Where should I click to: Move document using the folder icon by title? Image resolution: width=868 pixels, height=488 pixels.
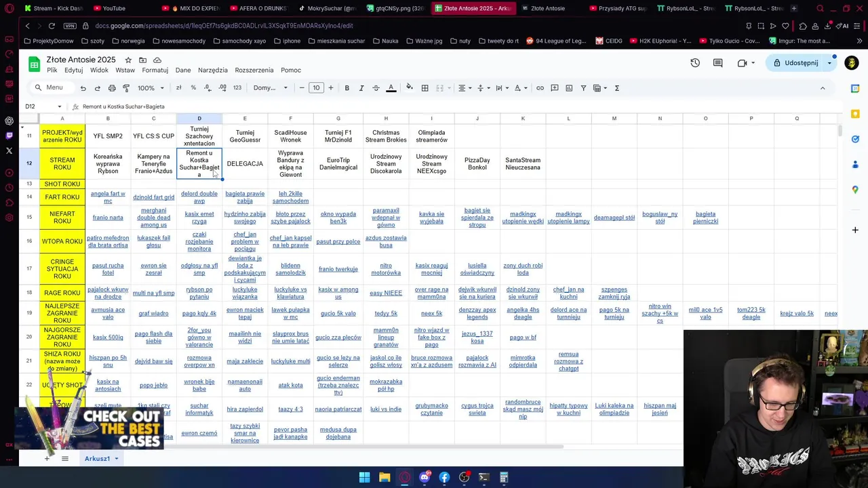click(142, 60)
